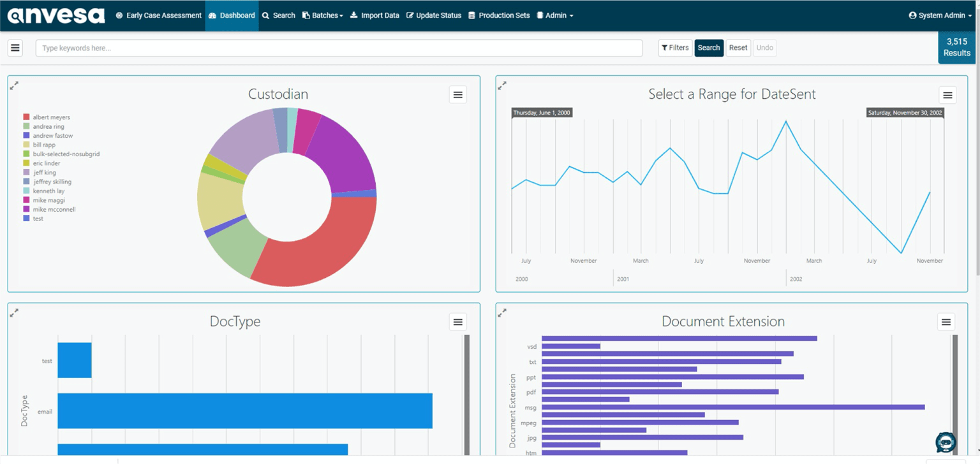Expand the Document Extension panel fullscreen

[x=502, y=313]
